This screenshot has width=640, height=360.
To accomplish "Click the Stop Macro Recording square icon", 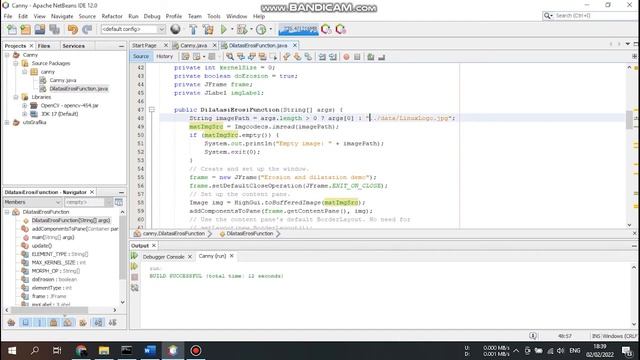I will [357, 57].
